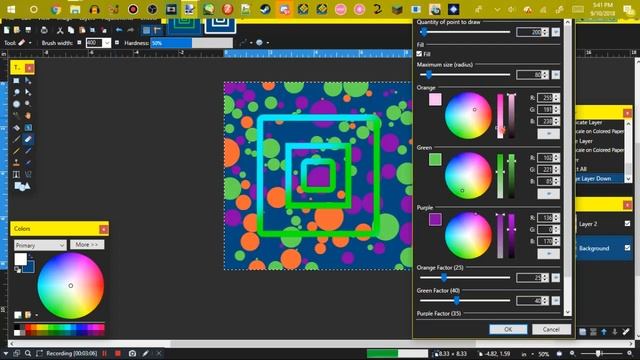Increase Quantity of point value stepper
640x360 pixels.
click(545, 30)
